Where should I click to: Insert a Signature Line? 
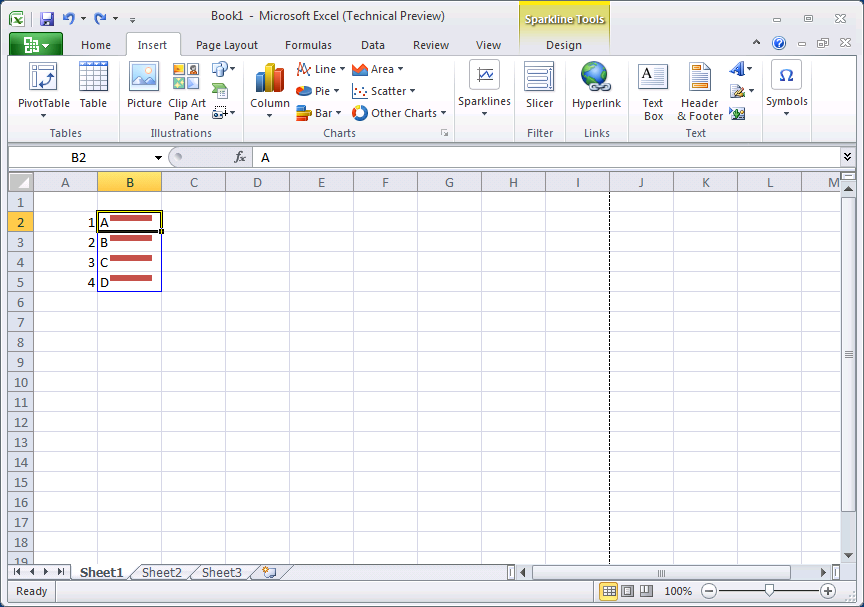[x=742, y=91]
